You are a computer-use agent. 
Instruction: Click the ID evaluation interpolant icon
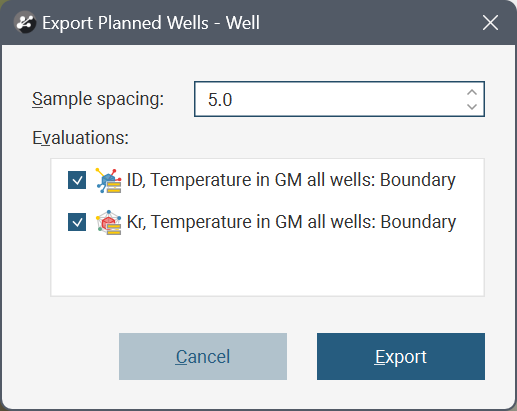click(x=109, y=180)
